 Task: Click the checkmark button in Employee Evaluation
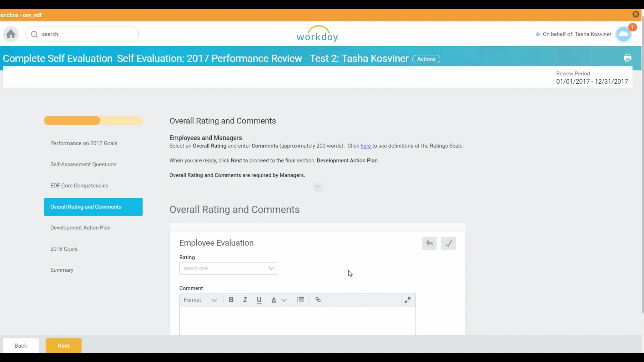coord(448,243)
